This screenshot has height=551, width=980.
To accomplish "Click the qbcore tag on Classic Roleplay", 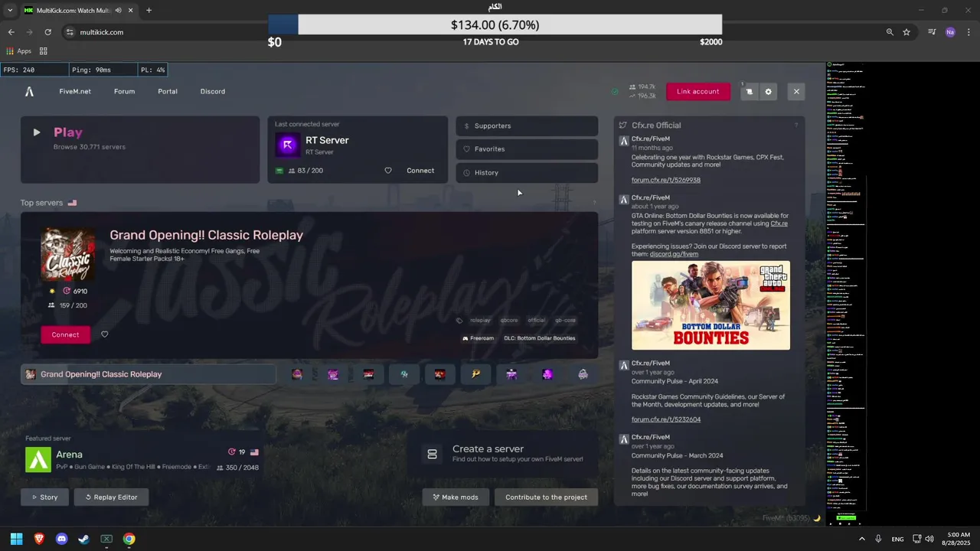I will pos(509,321).
